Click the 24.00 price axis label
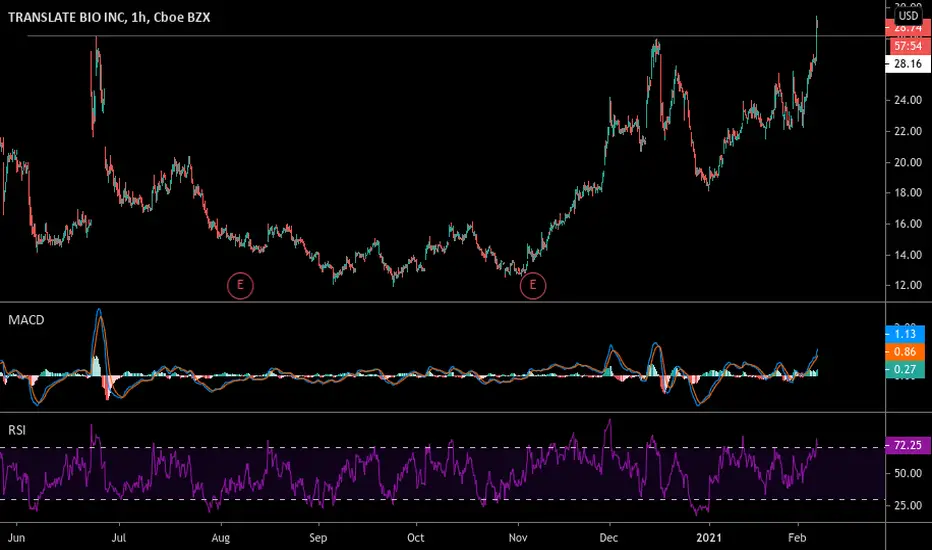 pyautogui.click(x=908, y=100)
